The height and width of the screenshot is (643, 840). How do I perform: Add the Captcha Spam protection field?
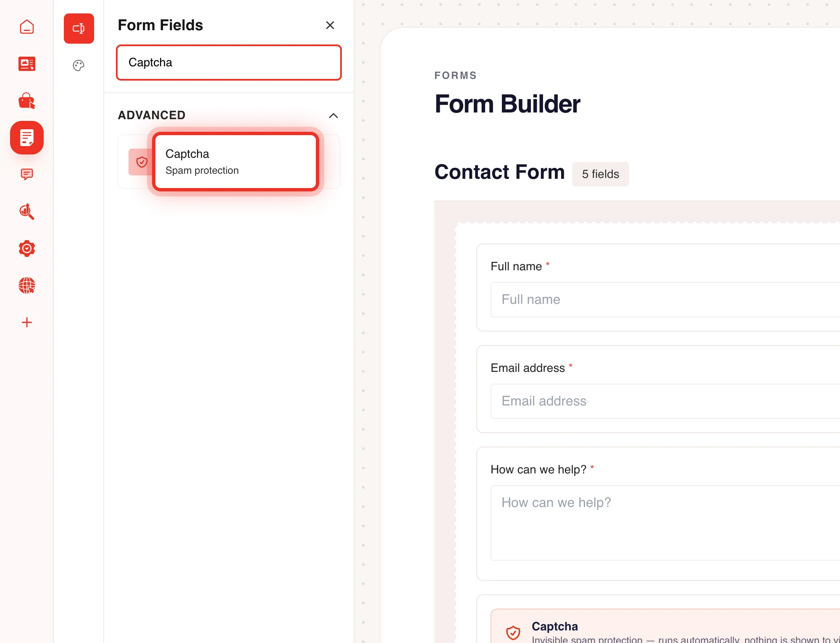(x=236, y=162)
